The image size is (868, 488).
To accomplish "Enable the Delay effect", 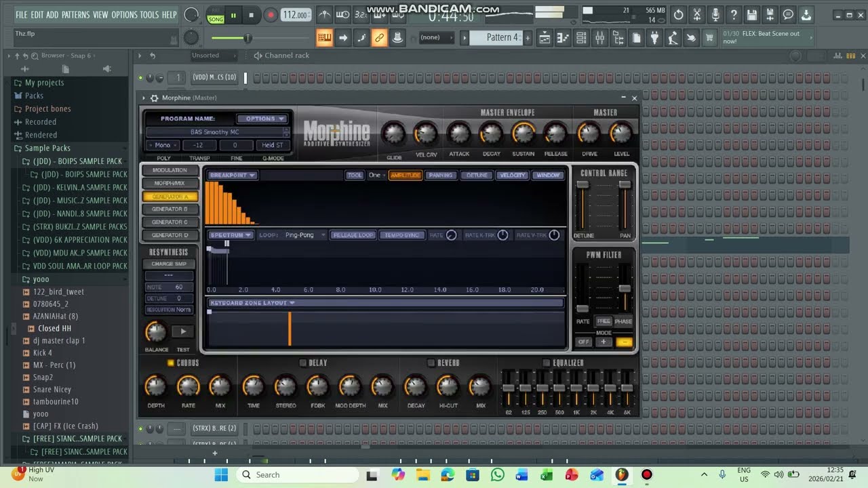I will (303, 363).
